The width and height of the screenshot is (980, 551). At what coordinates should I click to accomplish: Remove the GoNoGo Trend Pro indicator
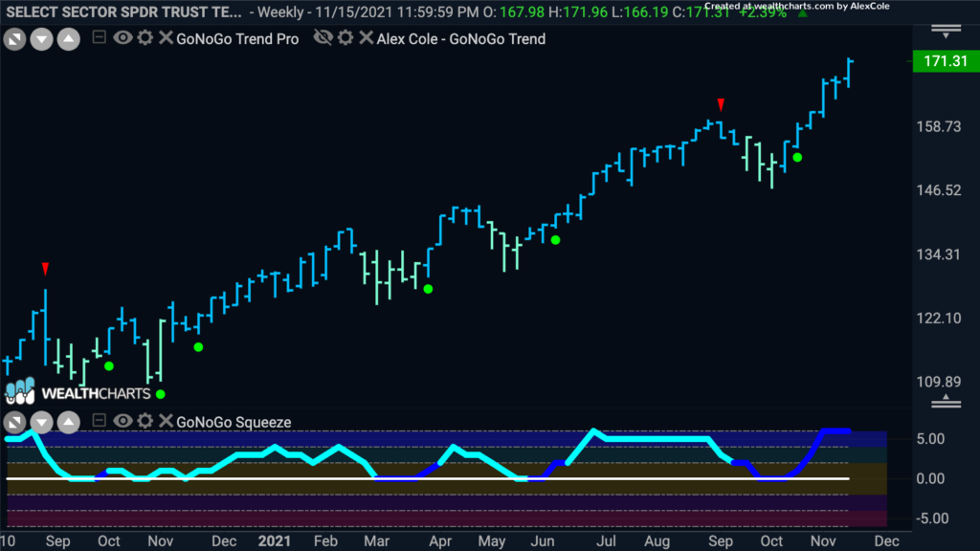(166, 38)
